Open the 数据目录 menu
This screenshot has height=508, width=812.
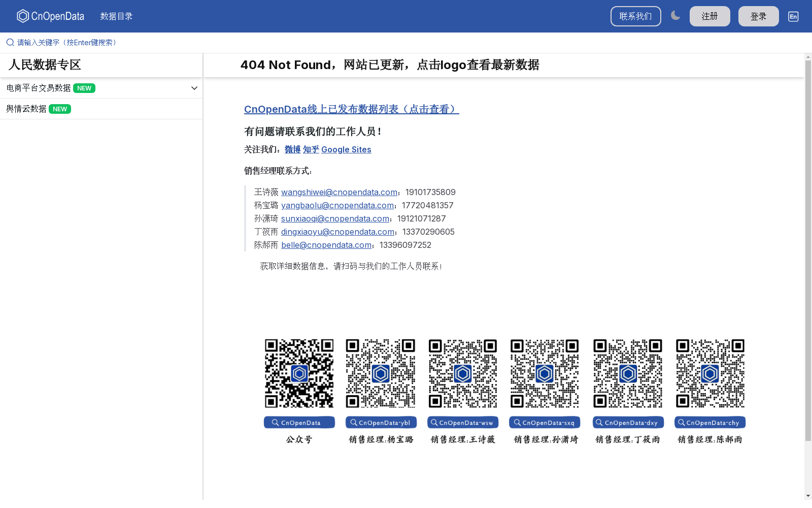click(116, 16)
